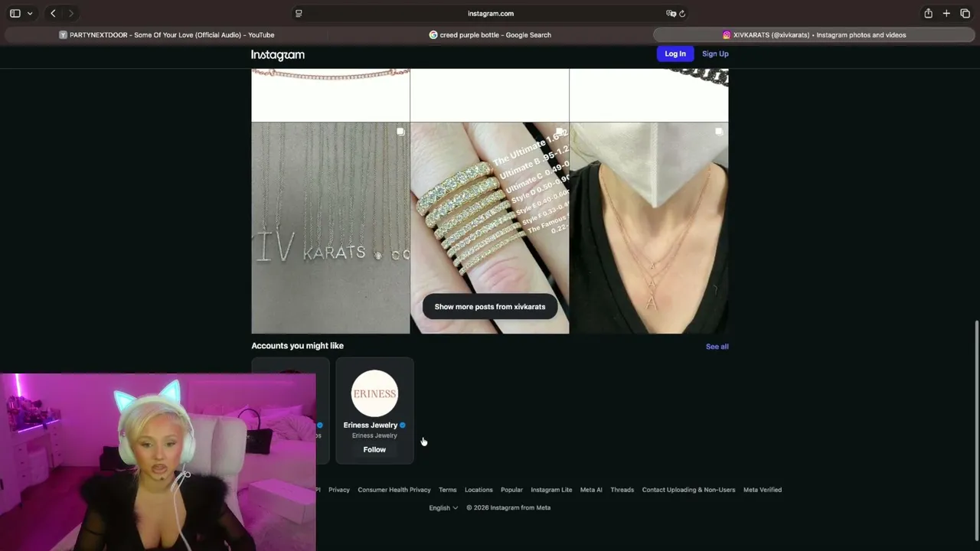
Task: Click the Eriness Jewelry verified badge
Action: point(403,425)
